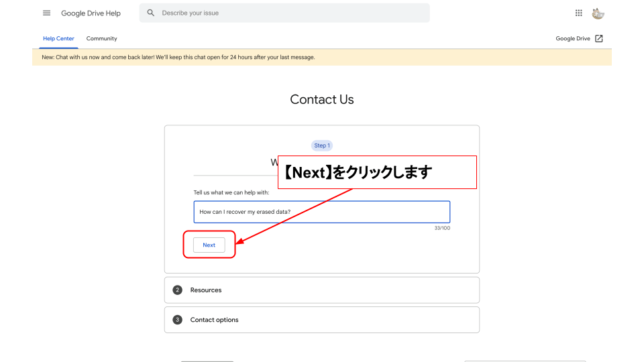Open the hamburger main menu

46,13
